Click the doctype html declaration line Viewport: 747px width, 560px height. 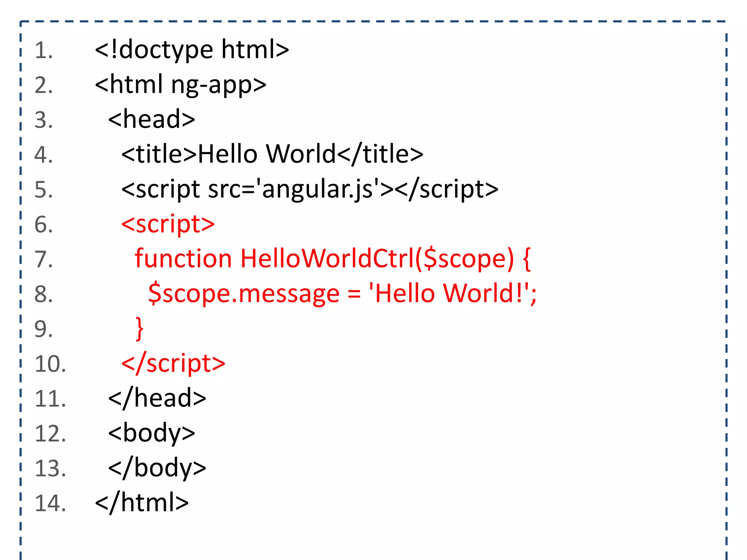coord(191,50)
